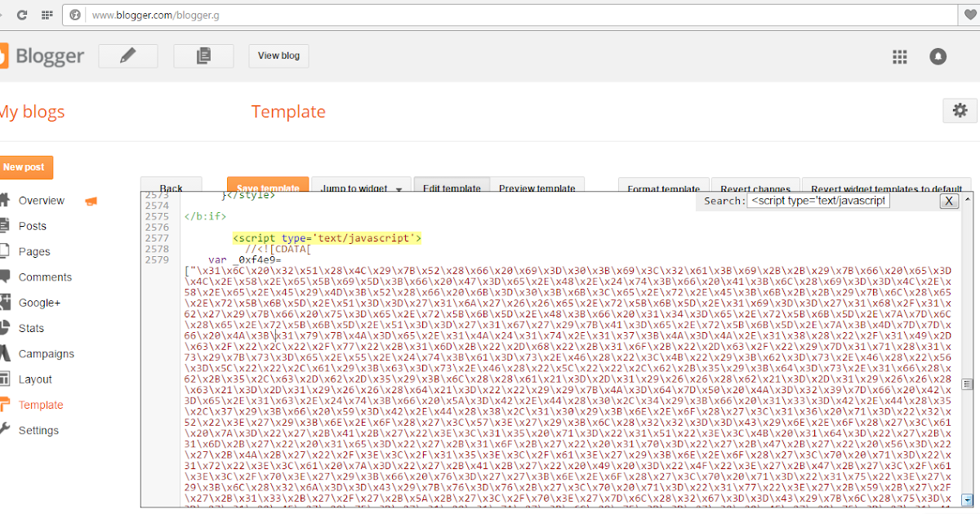Close the search bar with X button
Screen dimensions: 980x514
(x=948, y=201)
